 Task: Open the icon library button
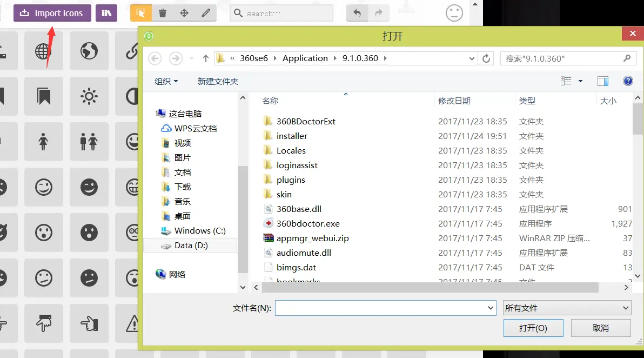(106, 13)
